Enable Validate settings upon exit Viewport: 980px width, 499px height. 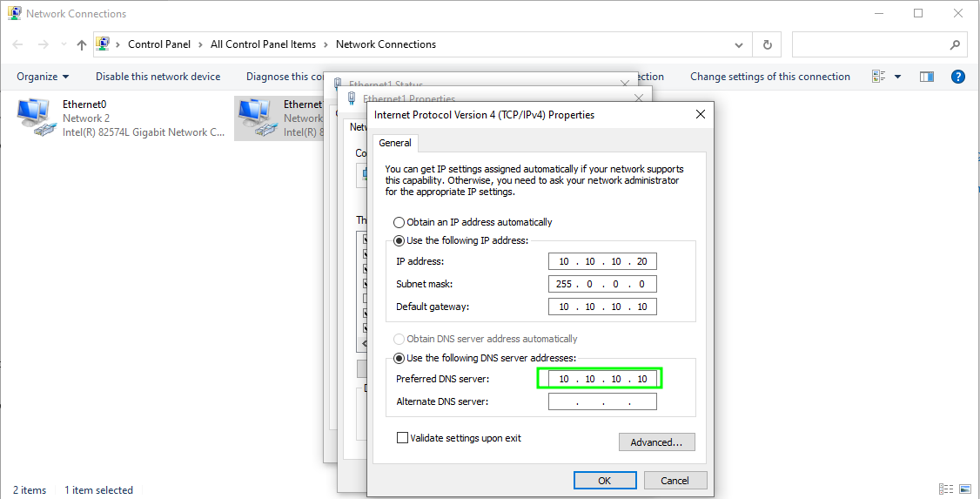pyautogui.click(x=459, y=438)
